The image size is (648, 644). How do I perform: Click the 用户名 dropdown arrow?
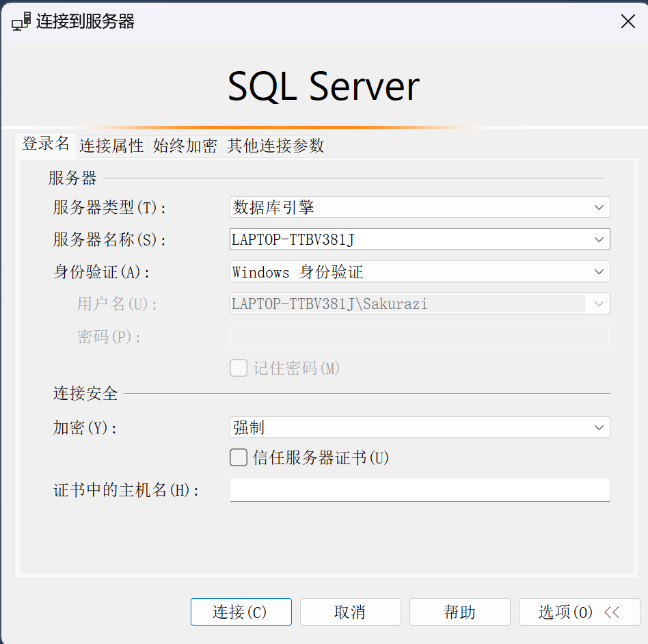click(x=600, y=304)
